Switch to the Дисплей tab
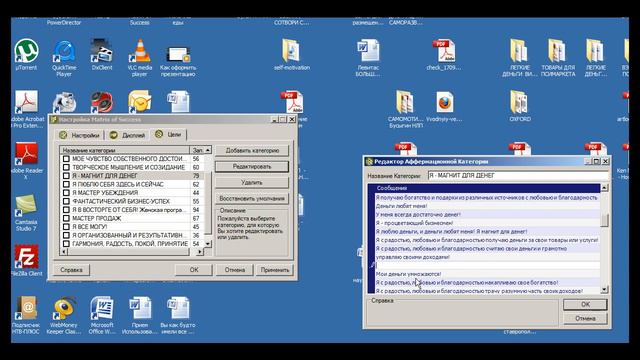This screenshot has width=640, height=360. (128, 135)
